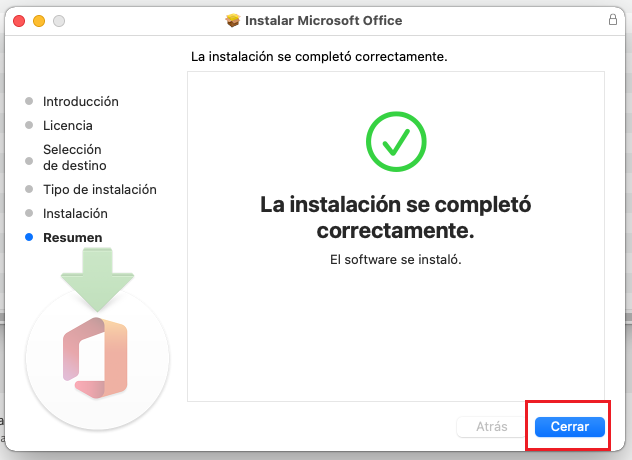Select the Tipo de instalación step
The height and width of the screenshot is (460, 632).
(99, 189)
